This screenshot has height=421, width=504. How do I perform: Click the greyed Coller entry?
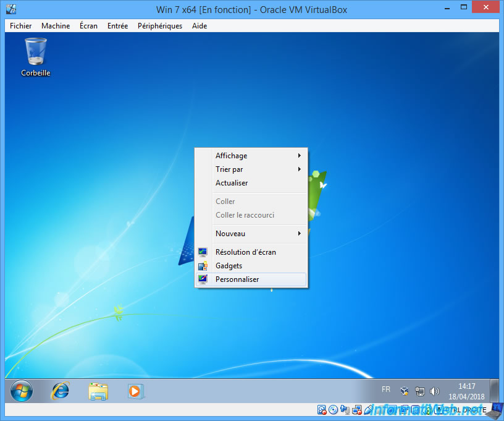pos(251,202)
